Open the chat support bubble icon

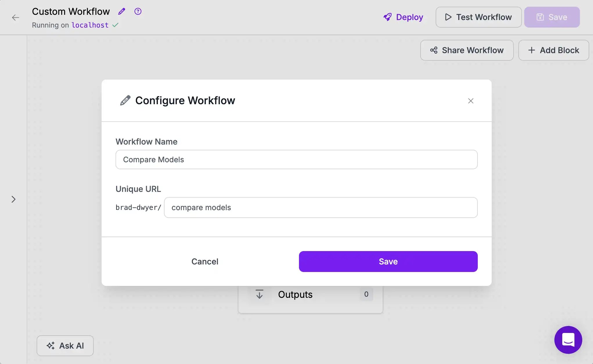[x=568, y=340]
